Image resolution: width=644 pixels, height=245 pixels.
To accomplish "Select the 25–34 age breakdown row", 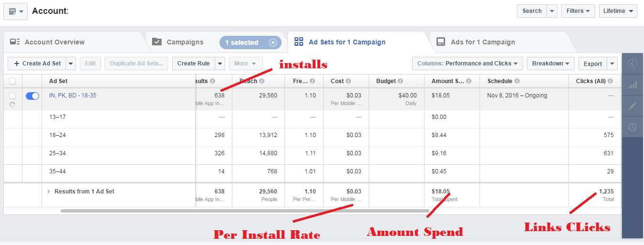I will (312, 156).
